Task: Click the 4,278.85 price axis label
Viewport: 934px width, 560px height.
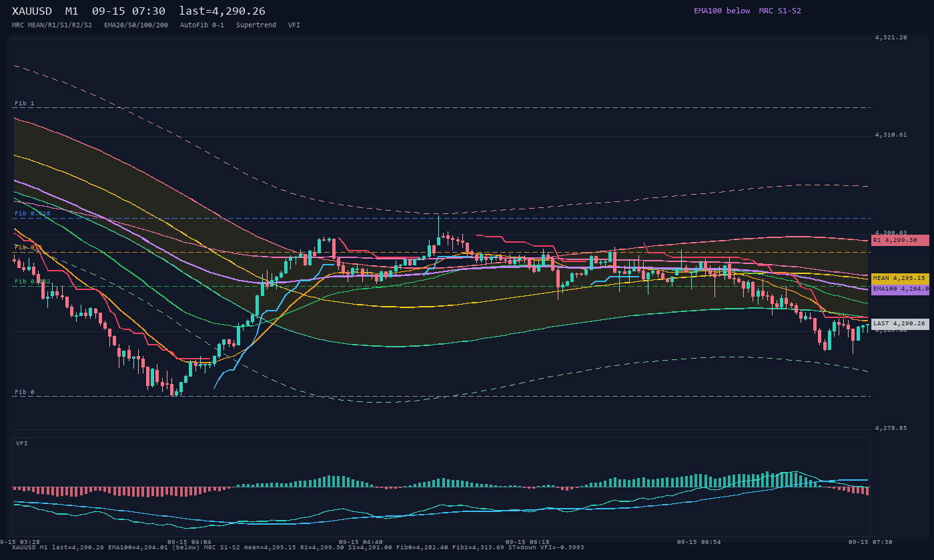Action: click(891, 428)
